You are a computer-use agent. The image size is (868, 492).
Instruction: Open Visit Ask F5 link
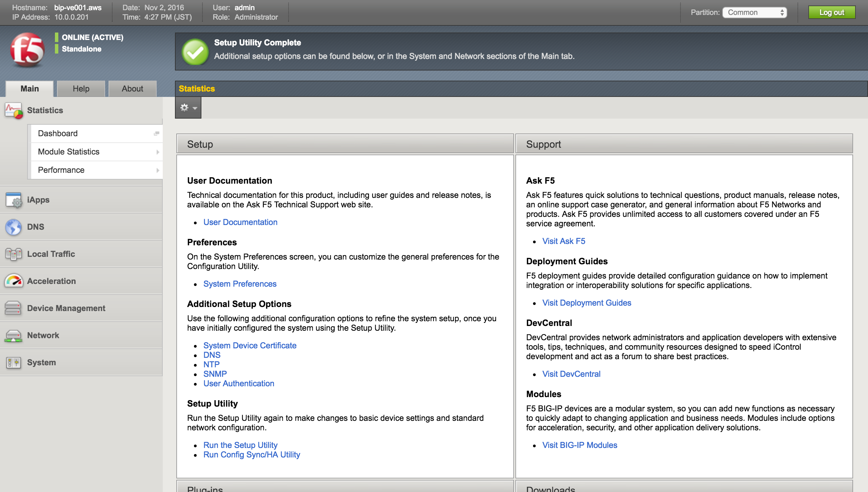(564, 241)
